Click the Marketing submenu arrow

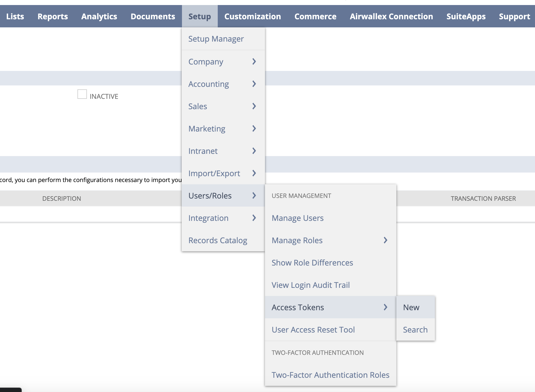[254, 128]
